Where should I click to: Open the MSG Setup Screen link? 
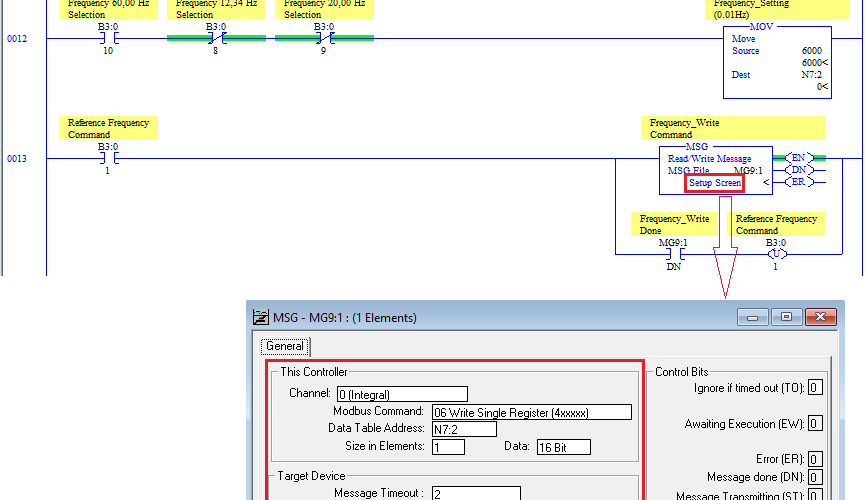point(714,183)
